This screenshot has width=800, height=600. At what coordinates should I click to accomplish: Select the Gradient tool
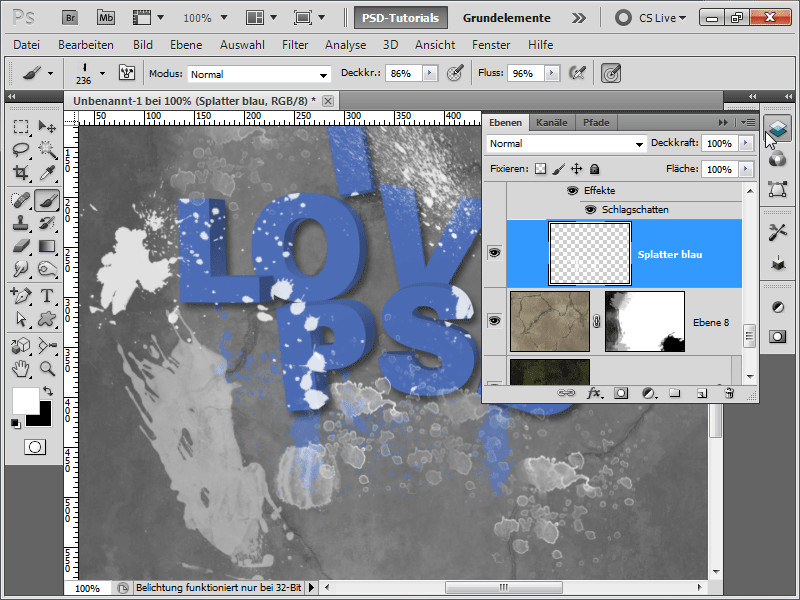47,246
